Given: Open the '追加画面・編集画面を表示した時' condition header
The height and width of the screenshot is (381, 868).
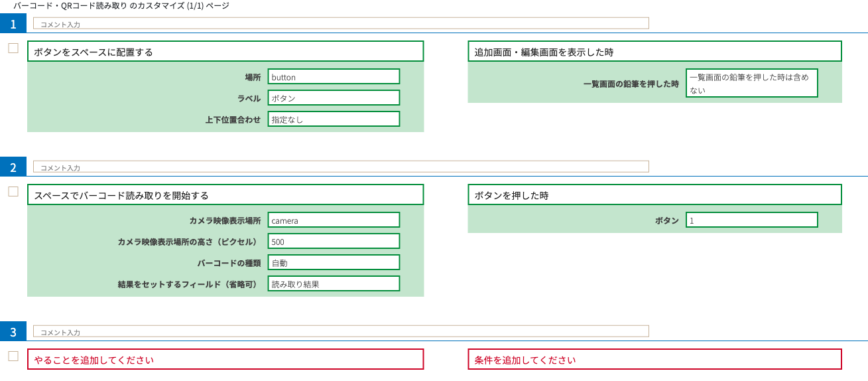Looking at the screenshot, I should pyautogui.click(x=654, y=52).
